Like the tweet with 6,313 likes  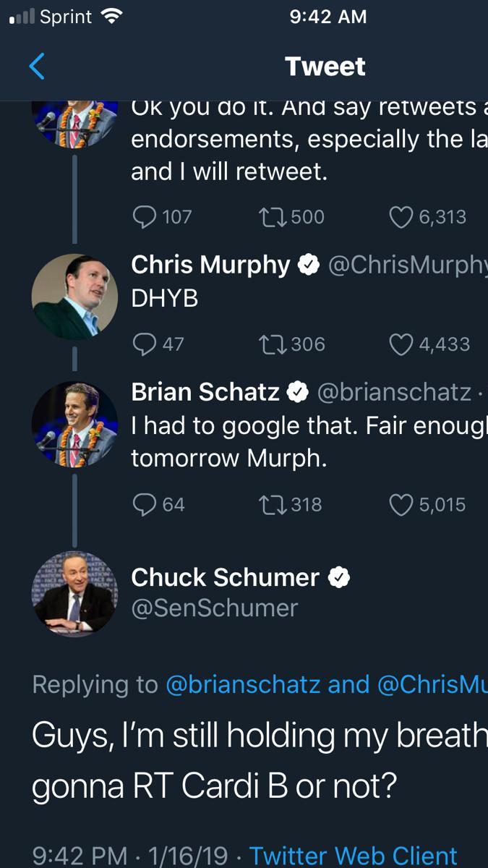(401, 216)
